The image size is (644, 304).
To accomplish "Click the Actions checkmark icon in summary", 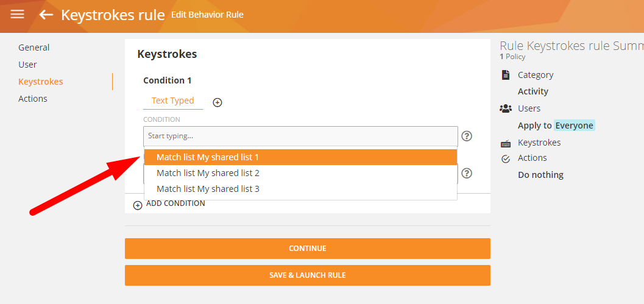I will 505,158.
